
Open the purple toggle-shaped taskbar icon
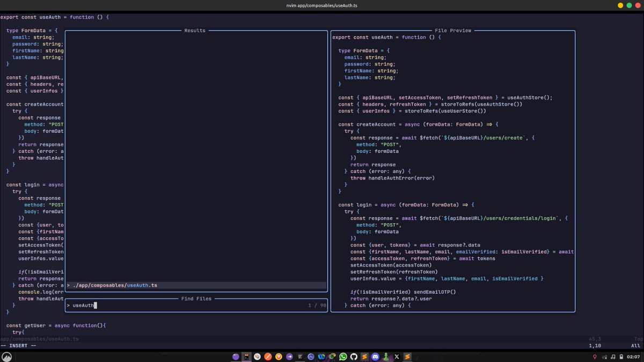[x=289, y=357]
